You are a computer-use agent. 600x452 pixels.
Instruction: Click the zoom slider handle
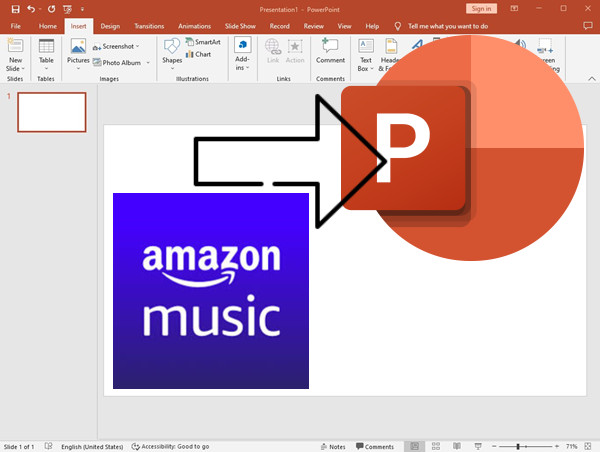(x=518, y=447)
